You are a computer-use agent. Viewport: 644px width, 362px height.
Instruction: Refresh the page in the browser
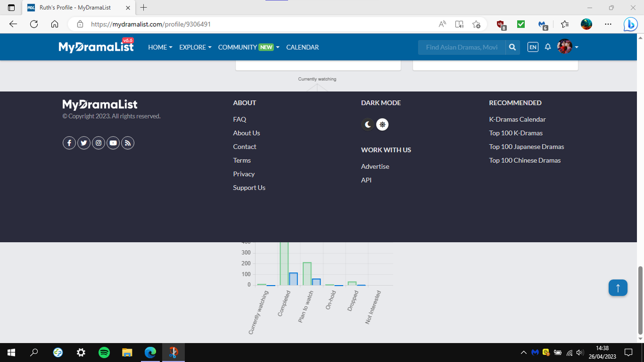34,24
